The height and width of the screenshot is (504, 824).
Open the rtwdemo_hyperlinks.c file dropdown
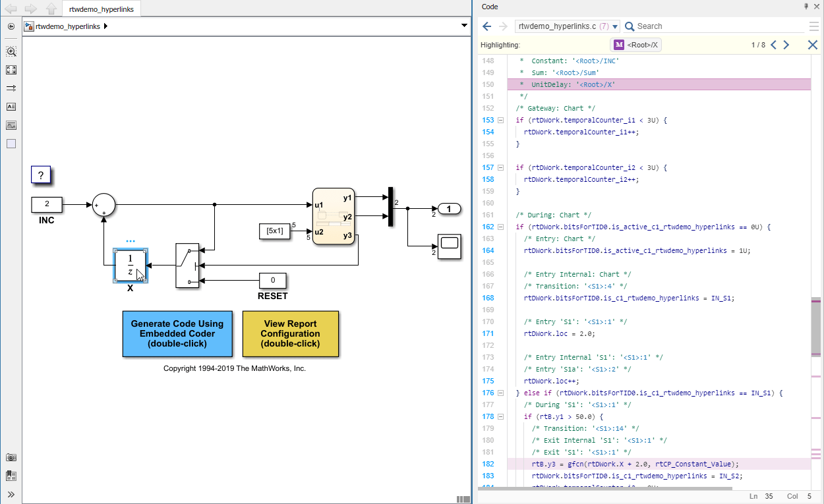click(x=614, y=26)
